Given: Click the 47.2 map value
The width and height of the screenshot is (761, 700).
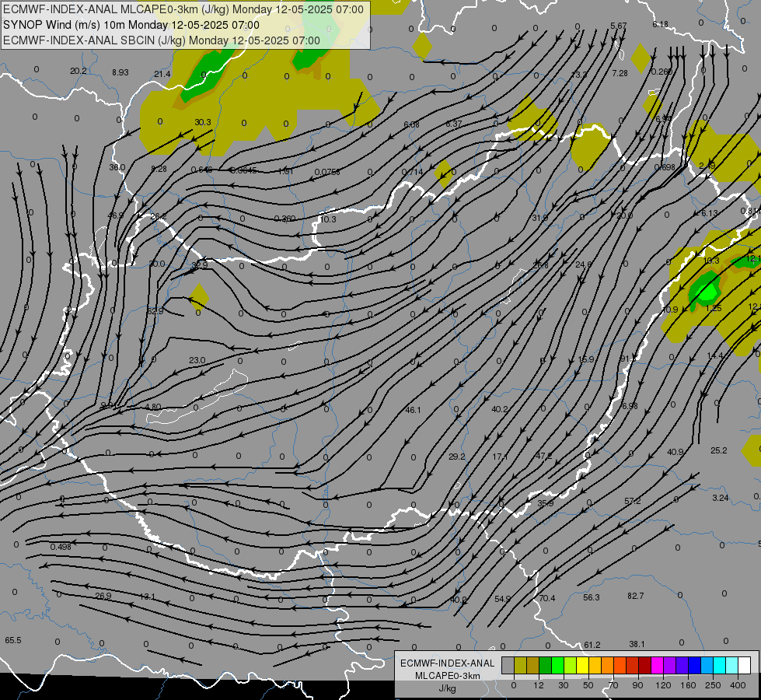Looking at the screenshot, I should [x=543, y=456].
